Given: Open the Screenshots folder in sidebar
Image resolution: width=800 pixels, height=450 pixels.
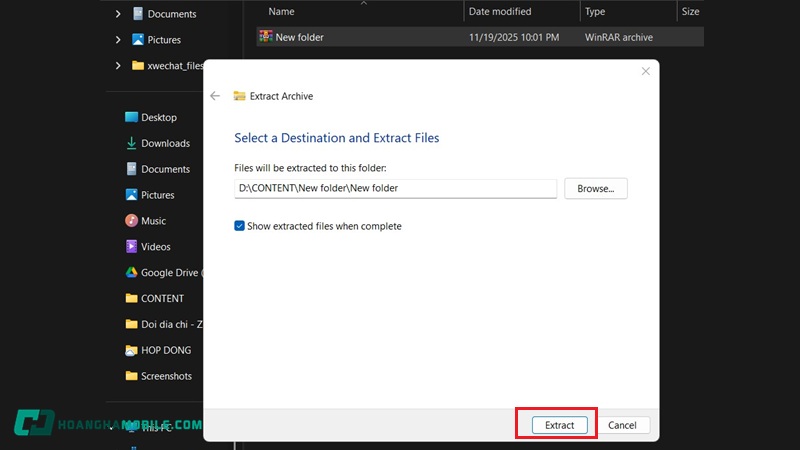Looking at the screenshot, I should coord(165,376).
